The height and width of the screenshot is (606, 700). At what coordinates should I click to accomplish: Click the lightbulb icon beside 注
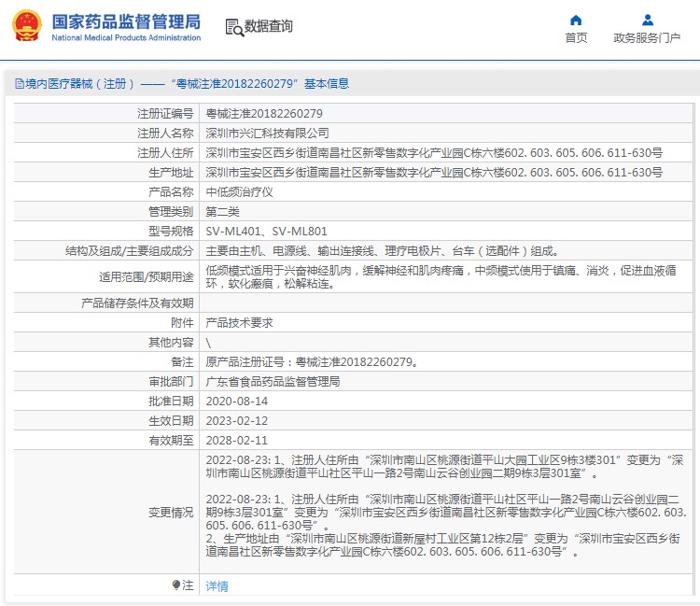(175, 585)
